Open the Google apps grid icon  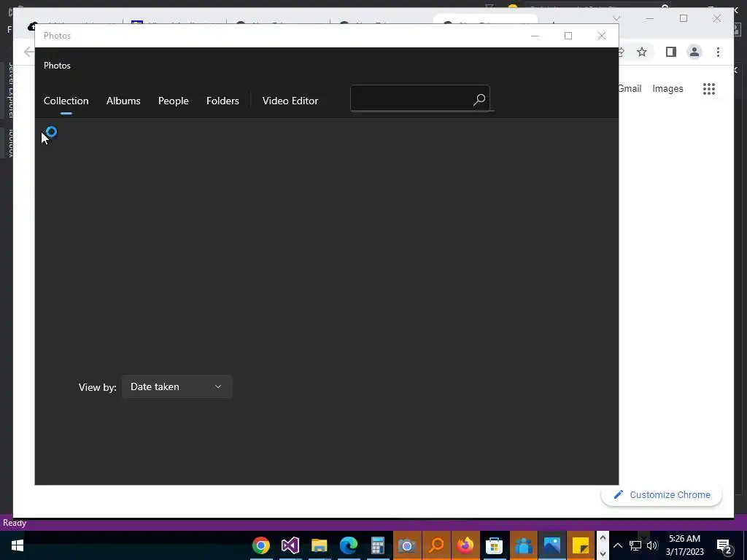pos(709,88)
